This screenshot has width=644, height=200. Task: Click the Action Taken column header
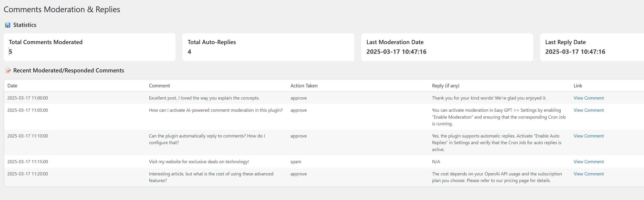[304, 86]
